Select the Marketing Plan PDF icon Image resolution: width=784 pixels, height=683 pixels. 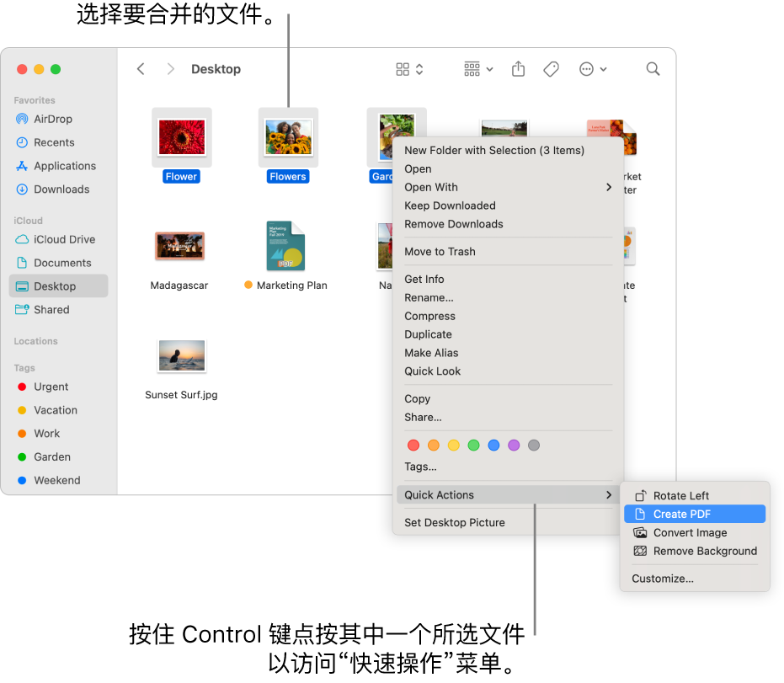pyautogui.click(x=285, y=246)
